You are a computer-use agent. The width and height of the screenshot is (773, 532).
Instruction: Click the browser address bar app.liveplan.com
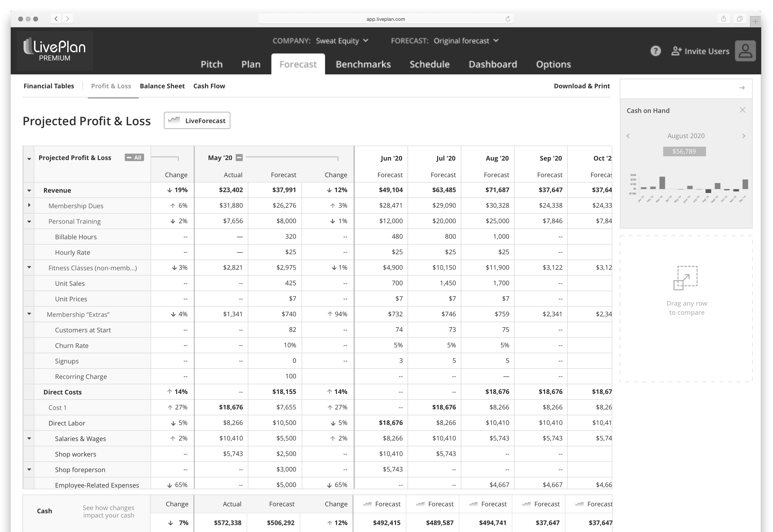point(386,19)
